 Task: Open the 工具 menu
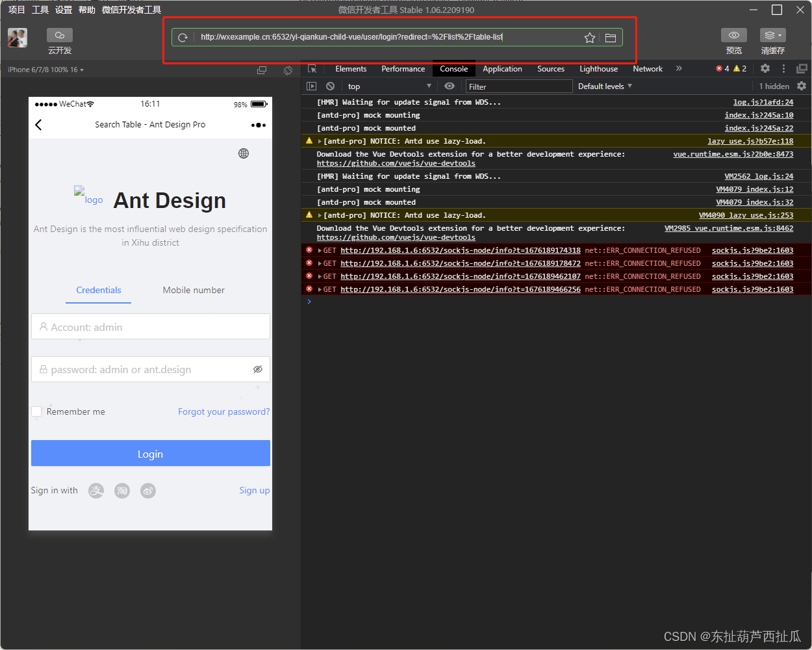tap(40, 10)
